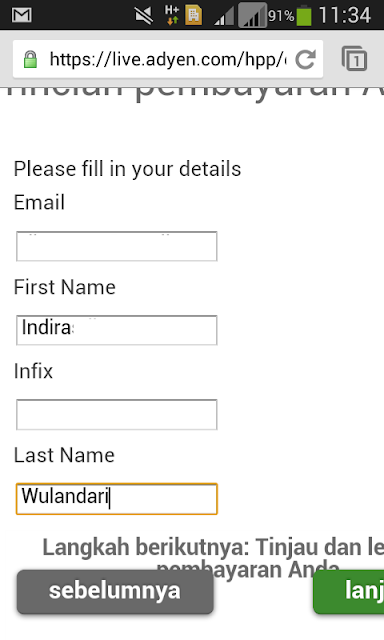The image size is (384, 640).
Task: Continue with the green lanjut button
Action: (349, 591)
